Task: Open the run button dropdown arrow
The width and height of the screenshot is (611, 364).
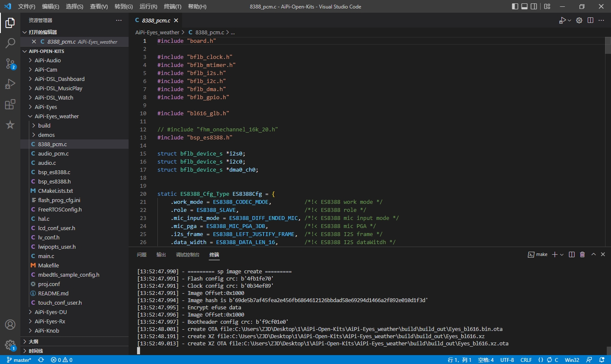Action: (569, 20)
